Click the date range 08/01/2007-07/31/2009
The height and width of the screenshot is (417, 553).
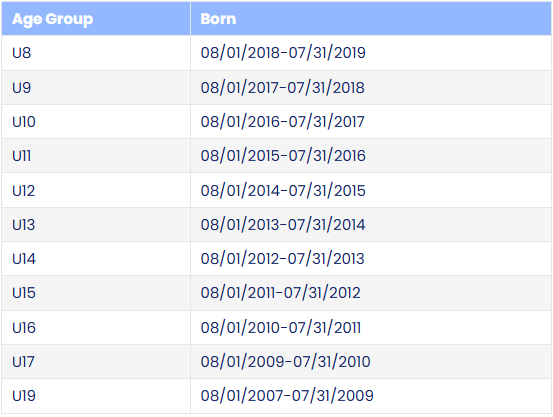click(287, 396)
